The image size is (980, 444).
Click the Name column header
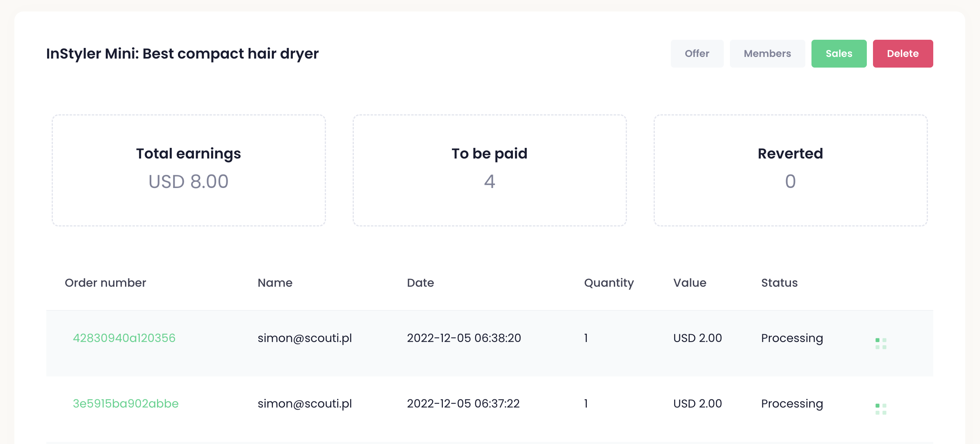pos(275,283)
